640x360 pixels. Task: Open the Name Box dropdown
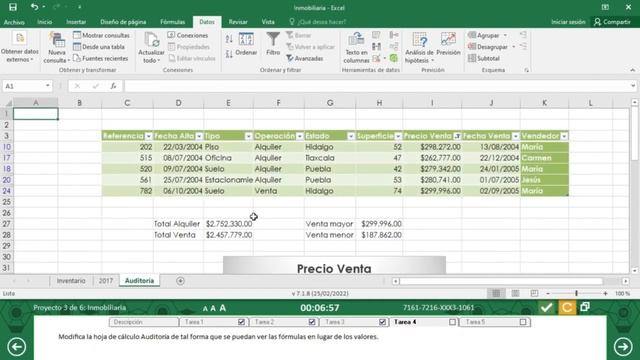pyautogui.click(x=48, y=86)
